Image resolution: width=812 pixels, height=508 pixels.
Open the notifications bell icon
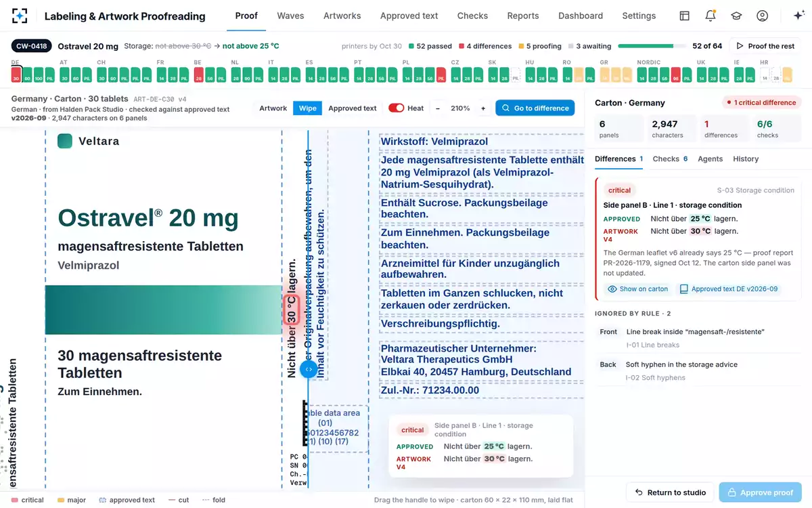click(x=710, y=16)
